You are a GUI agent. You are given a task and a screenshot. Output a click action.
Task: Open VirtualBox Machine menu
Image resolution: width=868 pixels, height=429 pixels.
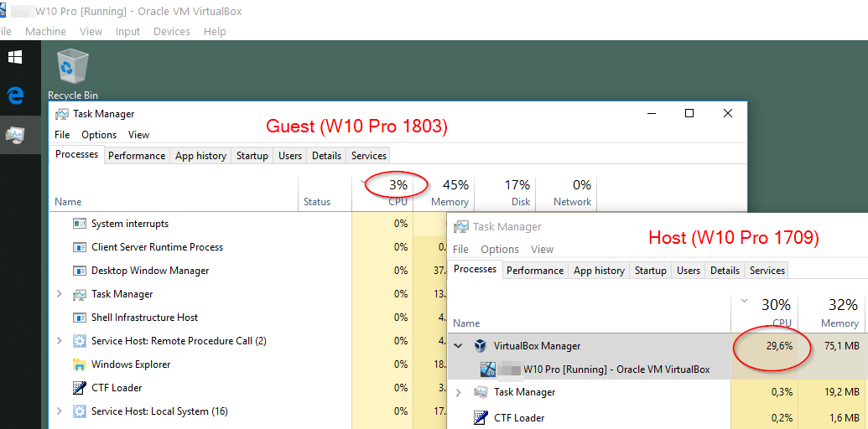45,32
